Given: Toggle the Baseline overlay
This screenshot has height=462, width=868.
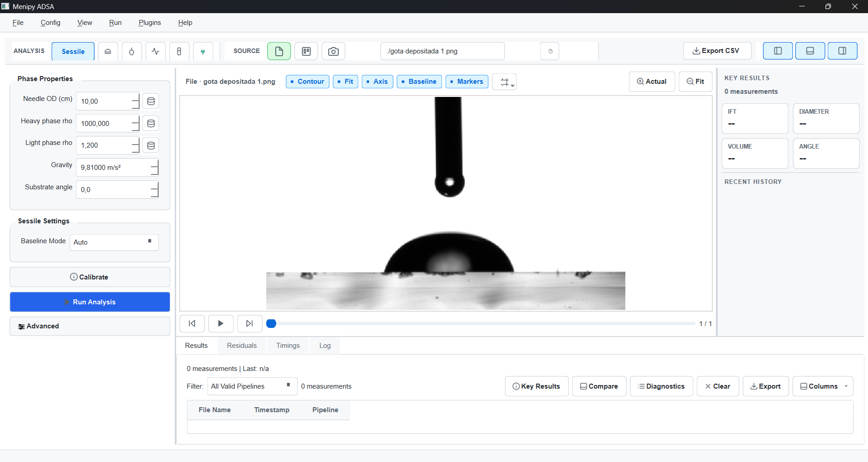Looking at the screenshot, I should [x=419, y=82].
